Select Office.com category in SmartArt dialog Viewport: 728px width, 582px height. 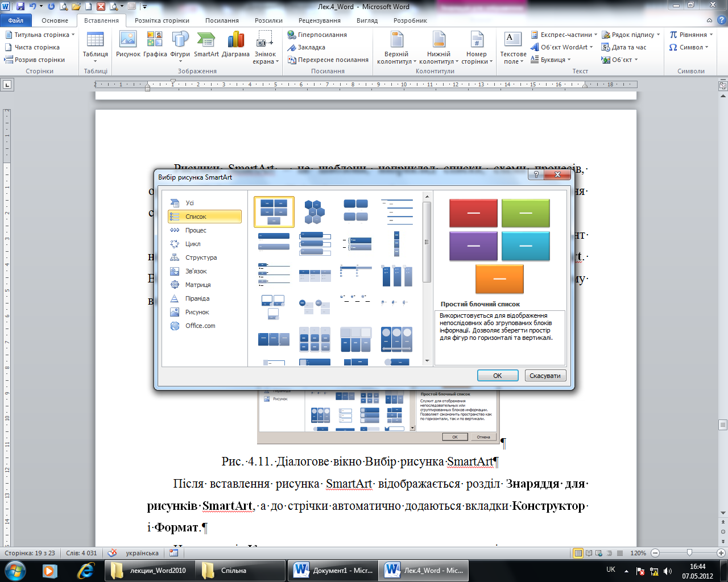(x=205, y=326)
